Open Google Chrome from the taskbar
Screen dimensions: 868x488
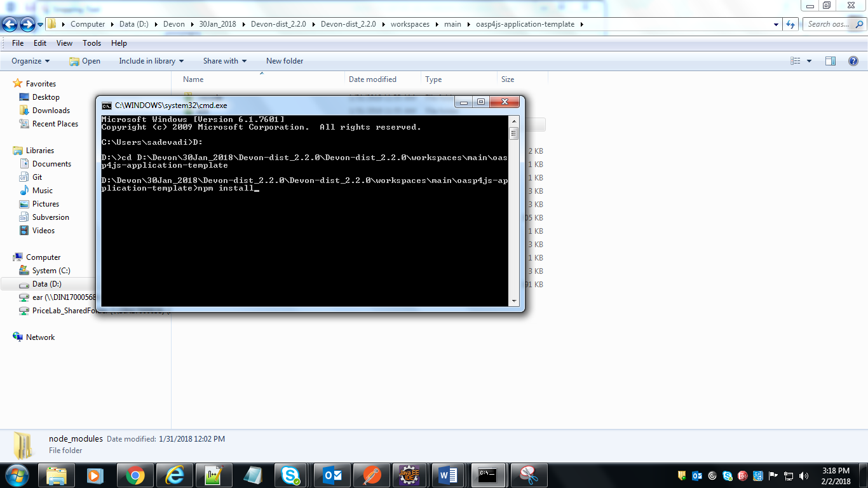(x=135, y=475)
